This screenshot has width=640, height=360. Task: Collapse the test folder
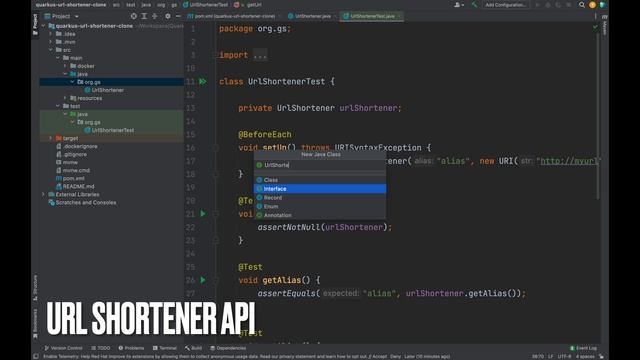(x=58, y=106)
